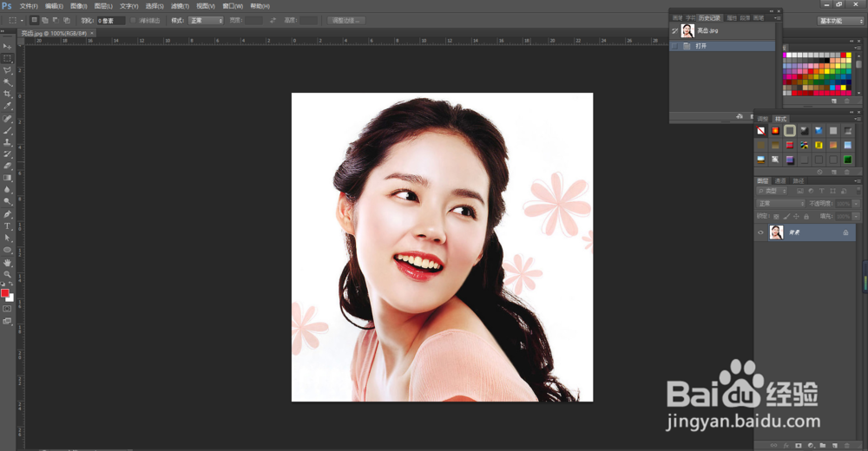Select the History Brush tool
Viewport: 868px width, 451px height.
pyautogui.click(x=7, y=154)
